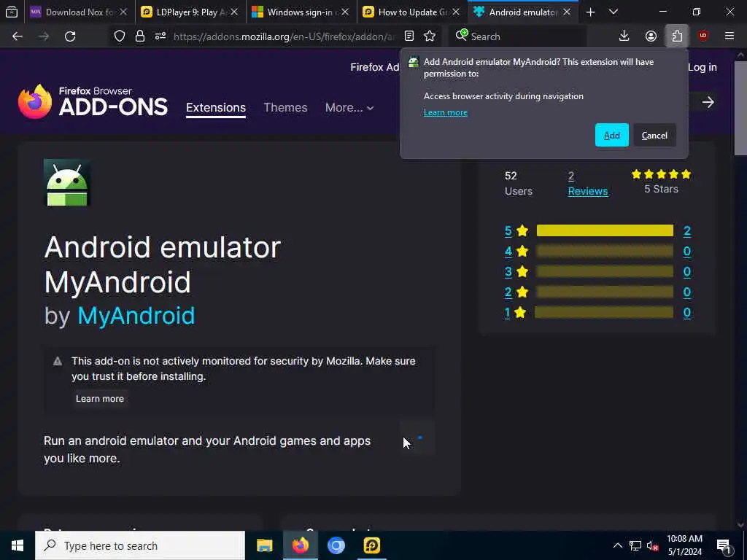Click the Android emulator add-on icon
747x560 pixels.
(x=66, y=183)
